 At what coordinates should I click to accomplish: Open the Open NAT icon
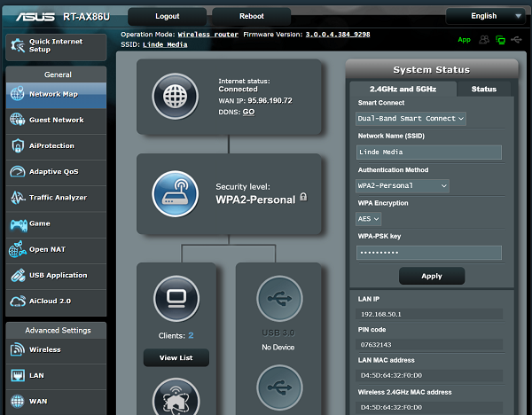tap(18, 249)
